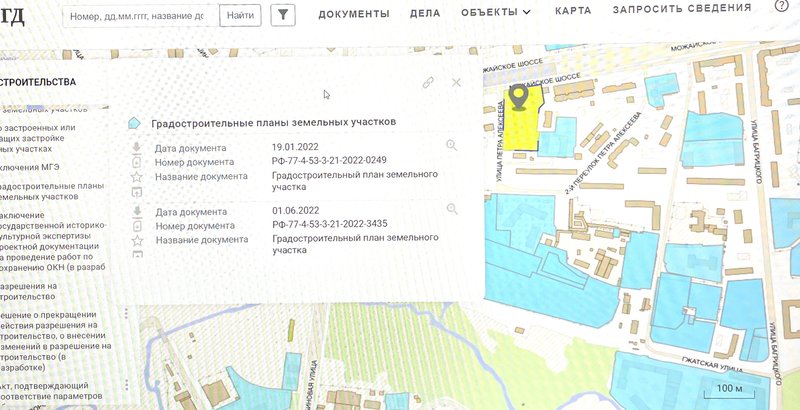Select Заключения МГЭ in the sidebar
Screen dimensions: 800x410
tap(40, 167)
